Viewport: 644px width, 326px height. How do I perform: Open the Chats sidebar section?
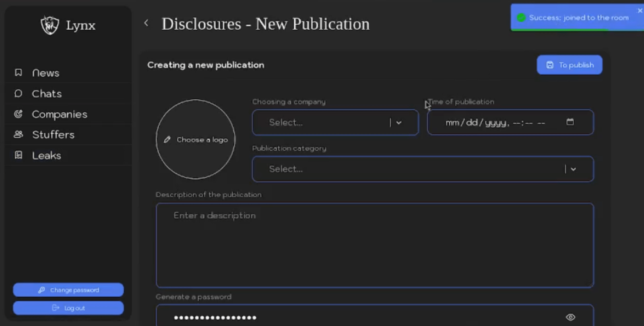(x=68, y=93)
